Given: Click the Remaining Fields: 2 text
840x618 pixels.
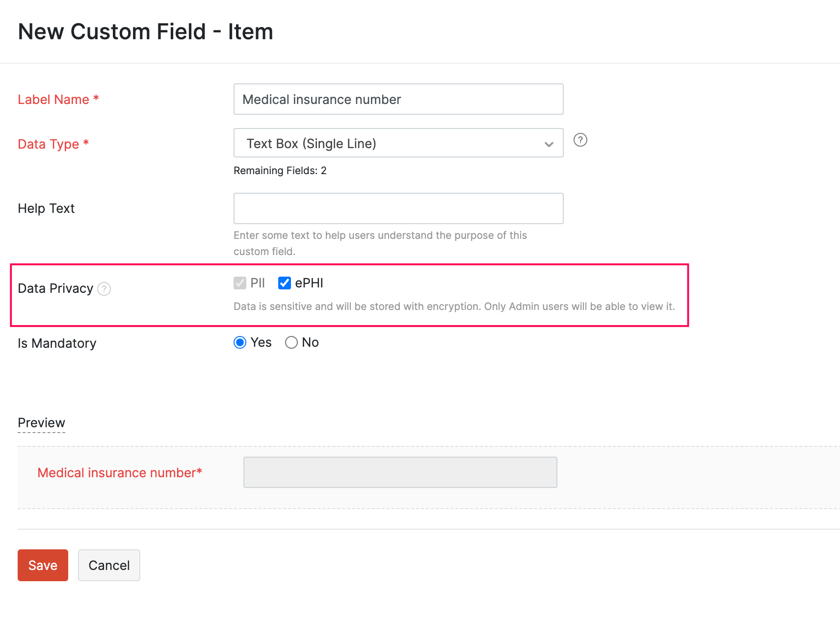Looking at the screenshot, I should pos(280,171).
